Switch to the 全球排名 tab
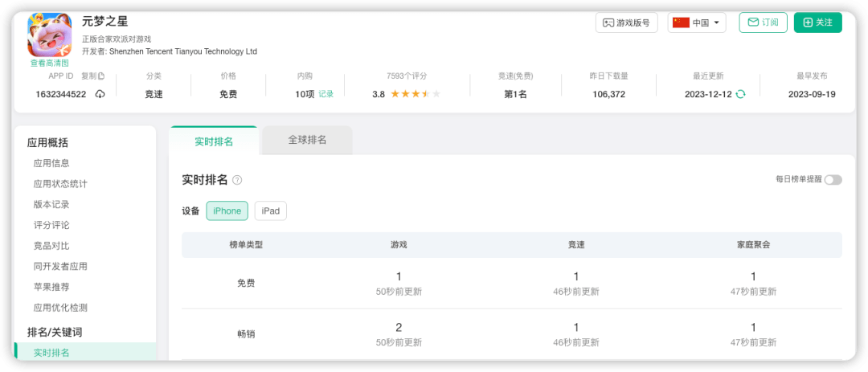Screen dimensions: 868x372 [x=307, y=140]
